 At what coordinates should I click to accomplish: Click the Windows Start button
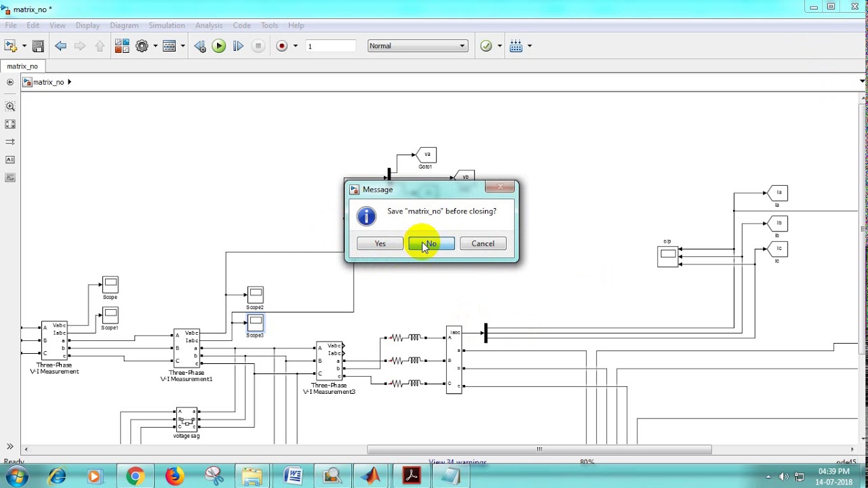[16, 476]
